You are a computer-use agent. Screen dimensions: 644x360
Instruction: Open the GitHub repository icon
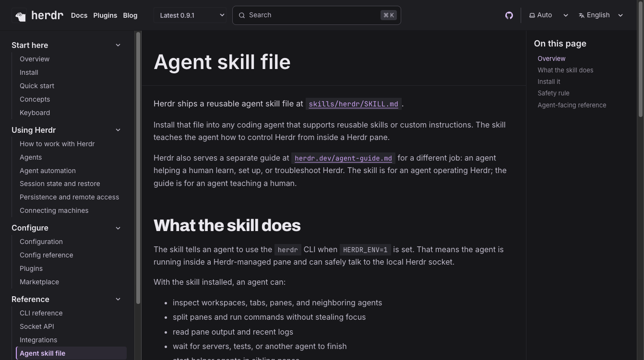click(509, 15)
